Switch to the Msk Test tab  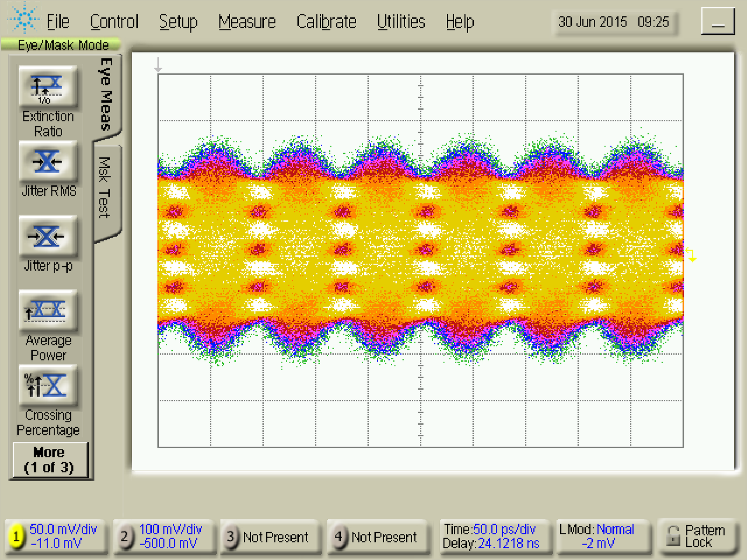(105, 189)
